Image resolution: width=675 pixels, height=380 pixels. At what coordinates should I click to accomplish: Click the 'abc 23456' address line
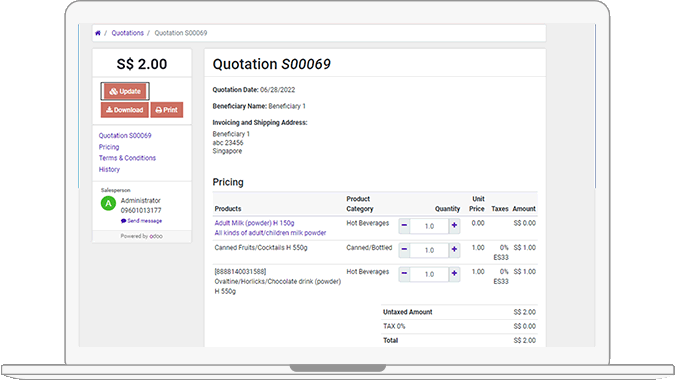(x=228, y=142)
